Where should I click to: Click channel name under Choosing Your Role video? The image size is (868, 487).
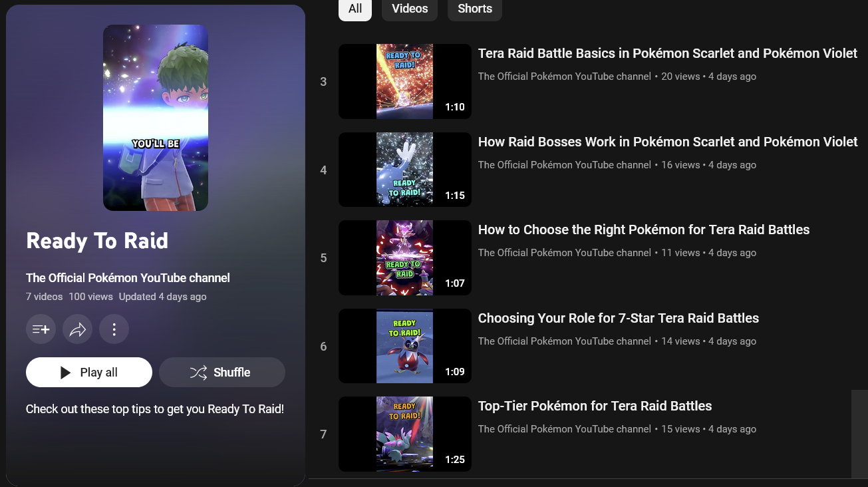click(565, 341)
